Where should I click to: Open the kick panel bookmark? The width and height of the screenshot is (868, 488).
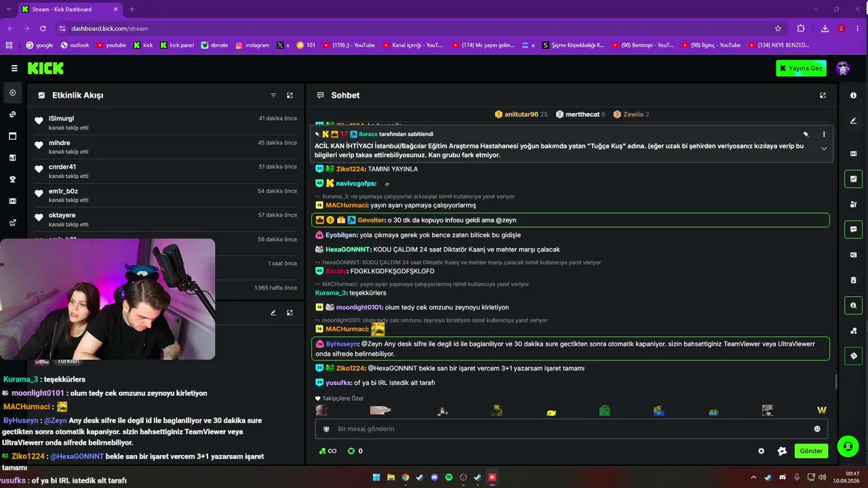pos(177,45)
